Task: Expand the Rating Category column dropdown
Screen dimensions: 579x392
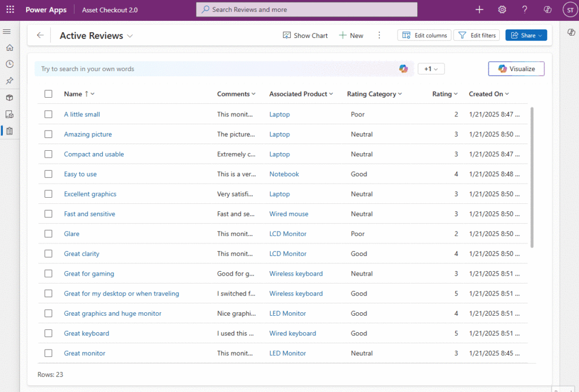Action: click(399, 94)
